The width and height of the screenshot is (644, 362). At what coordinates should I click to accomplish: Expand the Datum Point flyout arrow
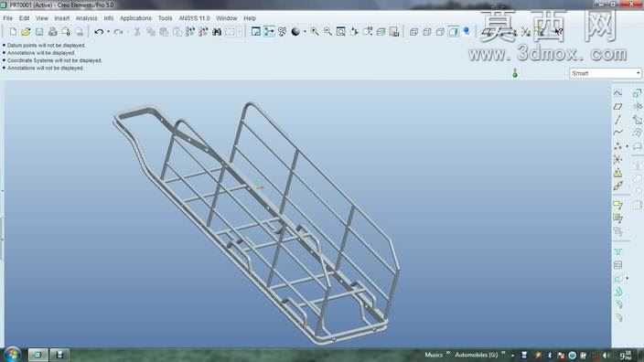[628, 146]
